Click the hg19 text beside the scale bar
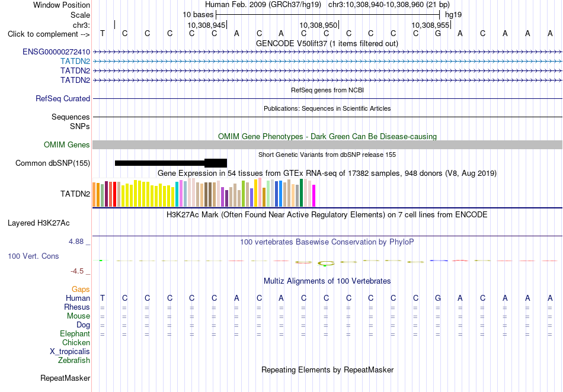This screenshot has height=392, width=563. pos(453,15)
